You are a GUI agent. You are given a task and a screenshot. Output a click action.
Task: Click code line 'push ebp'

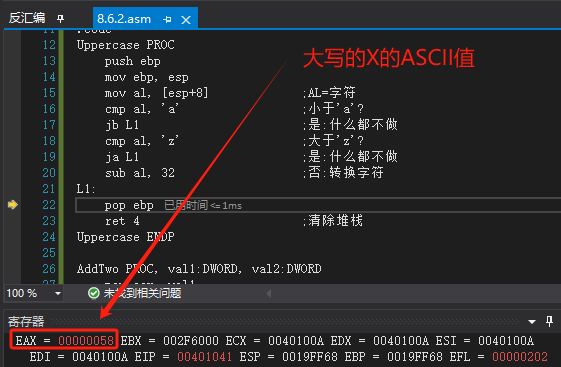pos(132,61)
